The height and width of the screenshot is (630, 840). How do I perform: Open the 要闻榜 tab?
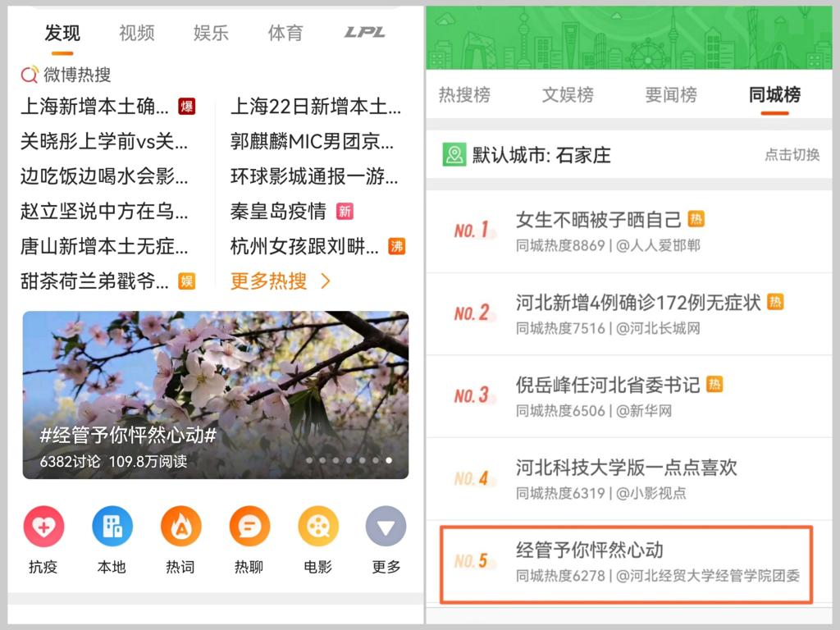671,95
